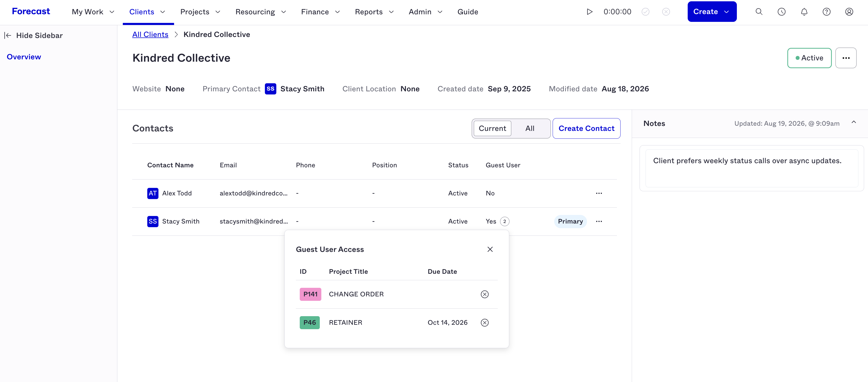Image resolution: width=868 pixels, height=382 pixels.
Task: Click the Modified date Aug 18, 2026
Action: coord(625,89)
